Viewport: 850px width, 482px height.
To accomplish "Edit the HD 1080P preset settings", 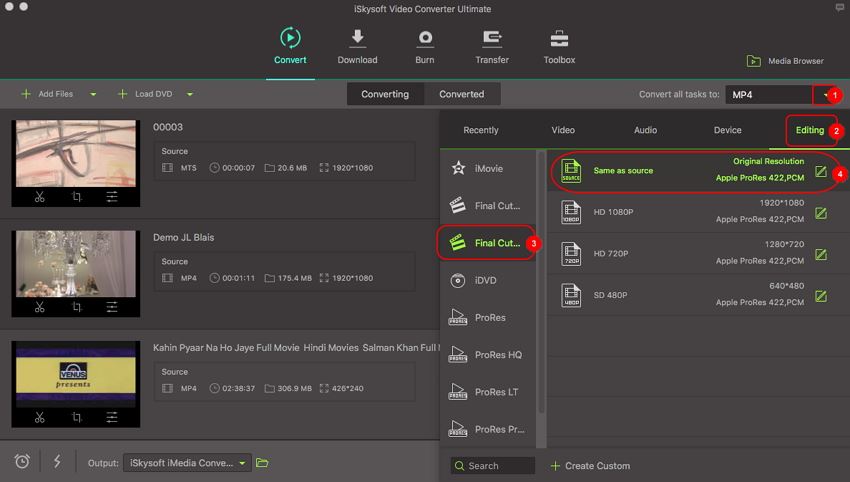I will [821, 213].
